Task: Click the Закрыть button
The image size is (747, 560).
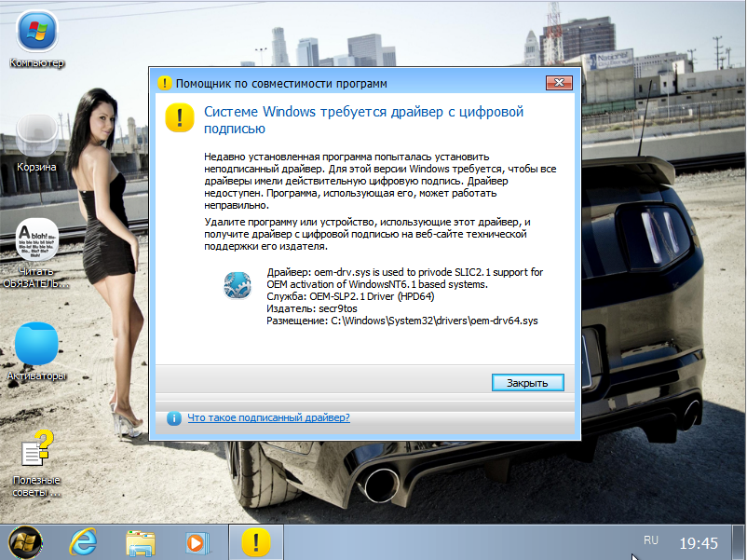Action: (x=527, y=383)
